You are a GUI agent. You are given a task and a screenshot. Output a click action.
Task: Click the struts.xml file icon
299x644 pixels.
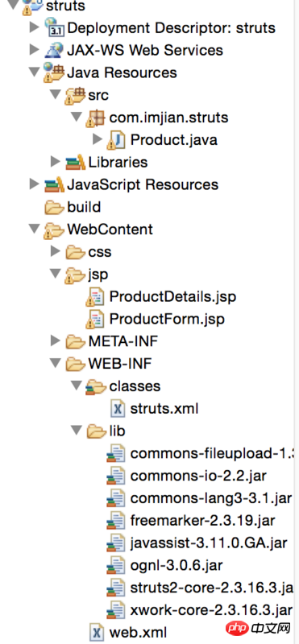[118, 409]
